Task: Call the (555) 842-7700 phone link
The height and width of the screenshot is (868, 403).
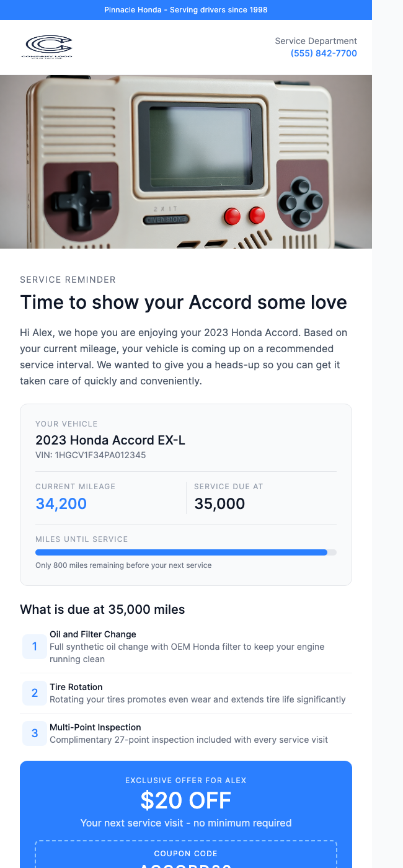Action: 324,53
